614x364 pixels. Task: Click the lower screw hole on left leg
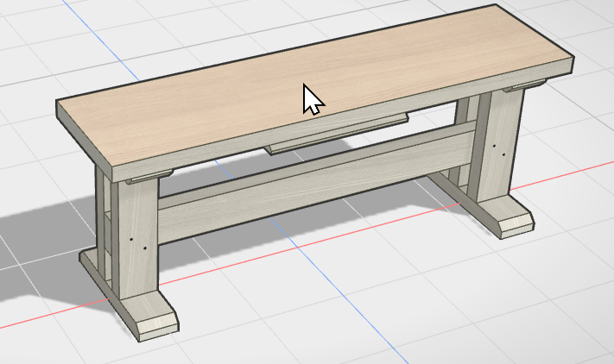click(x=145, y=248)
